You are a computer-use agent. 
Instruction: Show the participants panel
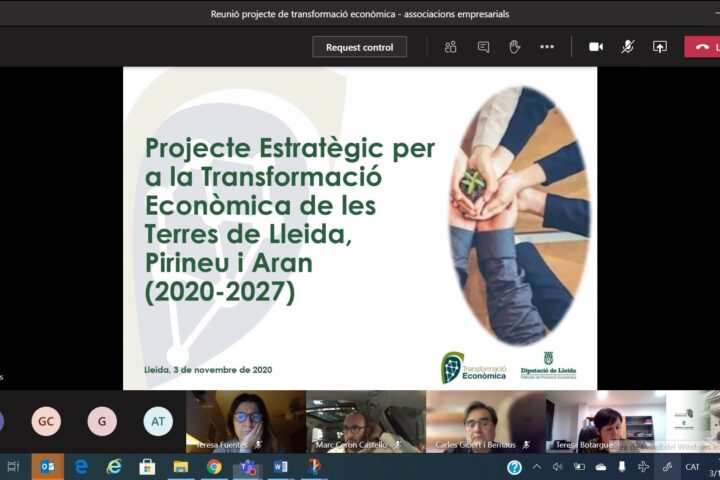[x=451, y=47]
